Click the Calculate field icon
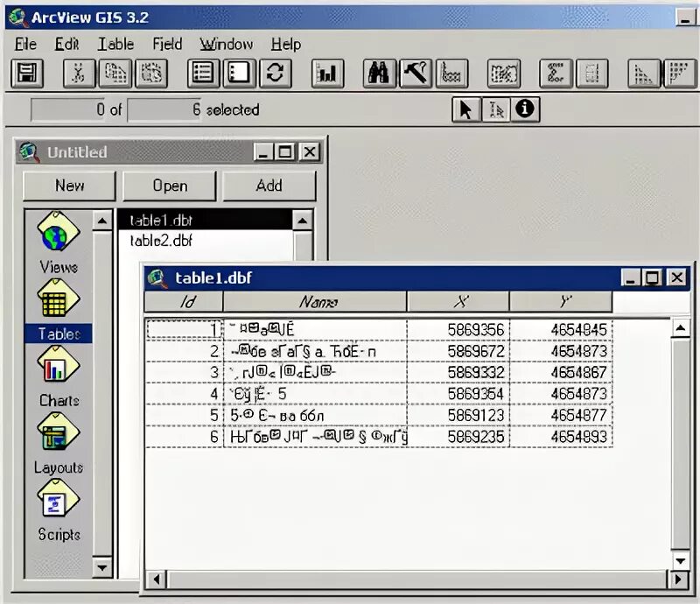Screen dimensions: 700x604 click(592, 74)
